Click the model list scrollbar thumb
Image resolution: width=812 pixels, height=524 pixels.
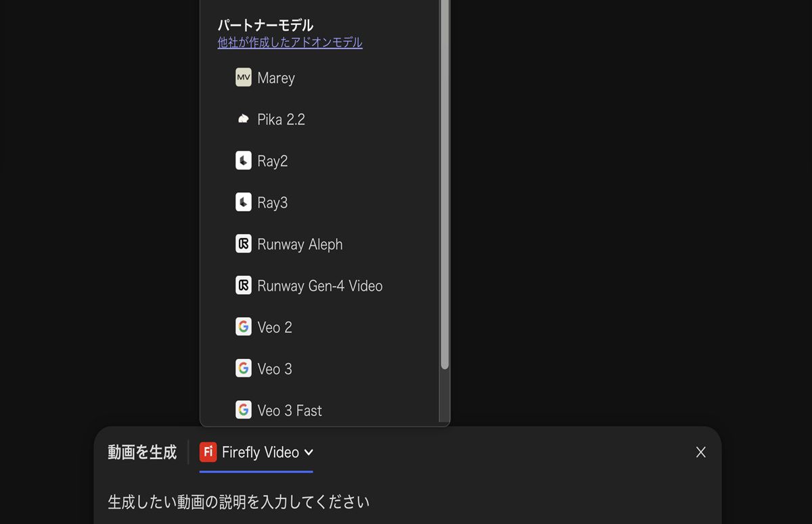point(445,184)
